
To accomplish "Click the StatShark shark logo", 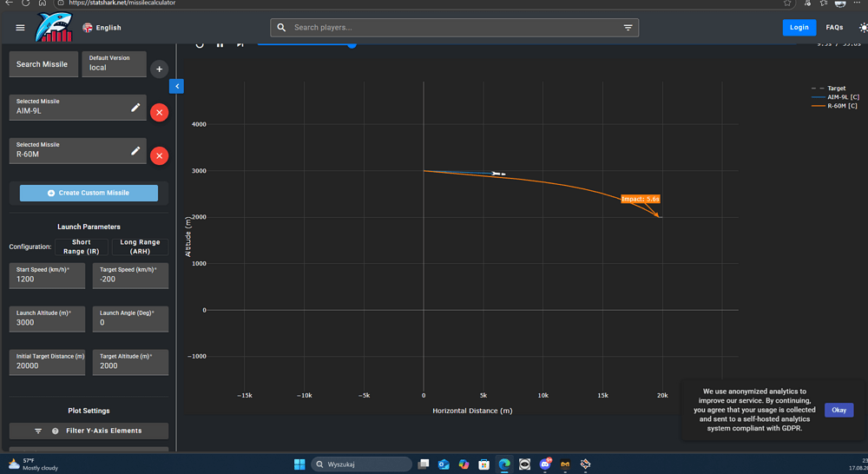I will click(x=54, y=27).
